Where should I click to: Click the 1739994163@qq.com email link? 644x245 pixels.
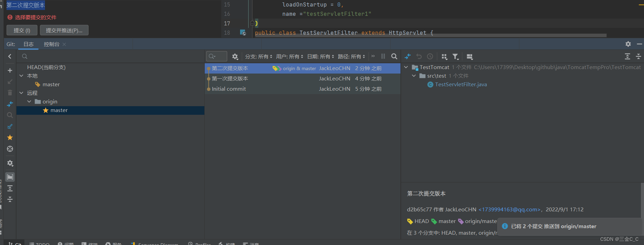click(x=510, y=210)
